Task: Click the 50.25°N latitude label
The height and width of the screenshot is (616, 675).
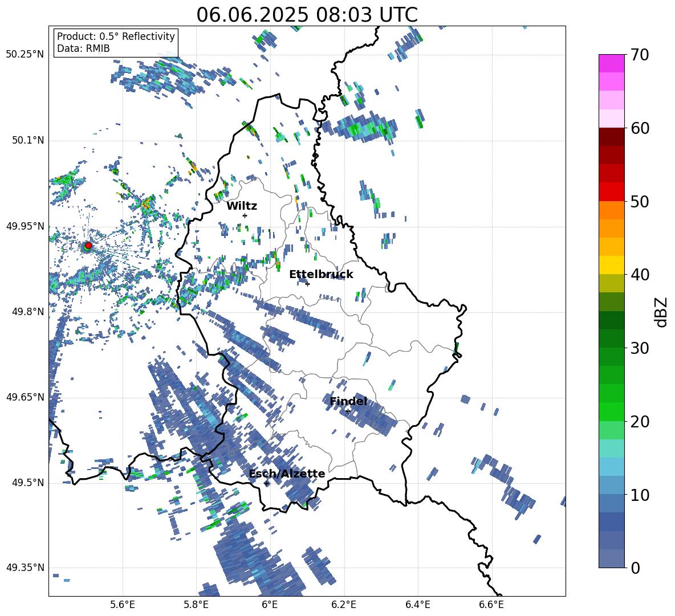Action: pyautogui.click(x=25, y=55)
